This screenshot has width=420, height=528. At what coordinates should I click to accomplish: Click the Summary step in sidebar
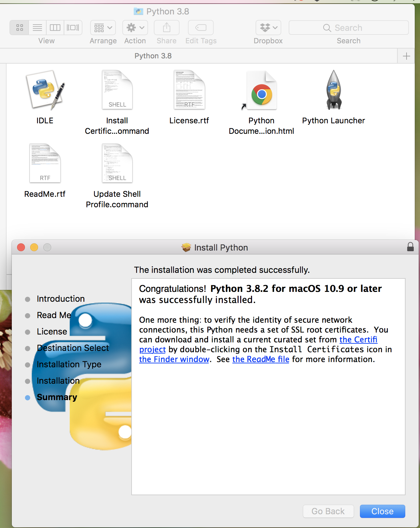[57, 397]
